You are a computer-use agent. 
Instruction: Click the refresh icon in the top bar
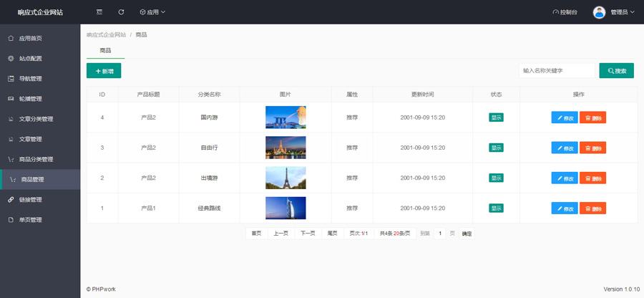point(121,12)
